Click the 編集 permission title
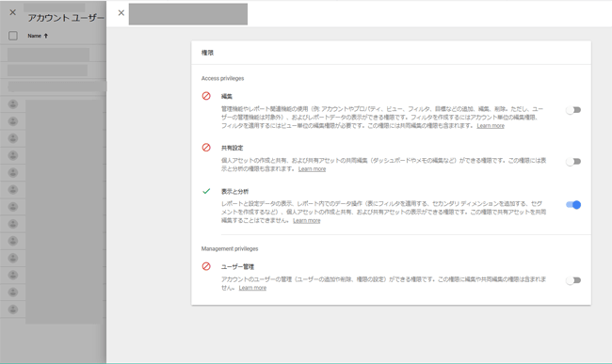The height and width of the screenshot is (364, 612). tap(227, 96)
